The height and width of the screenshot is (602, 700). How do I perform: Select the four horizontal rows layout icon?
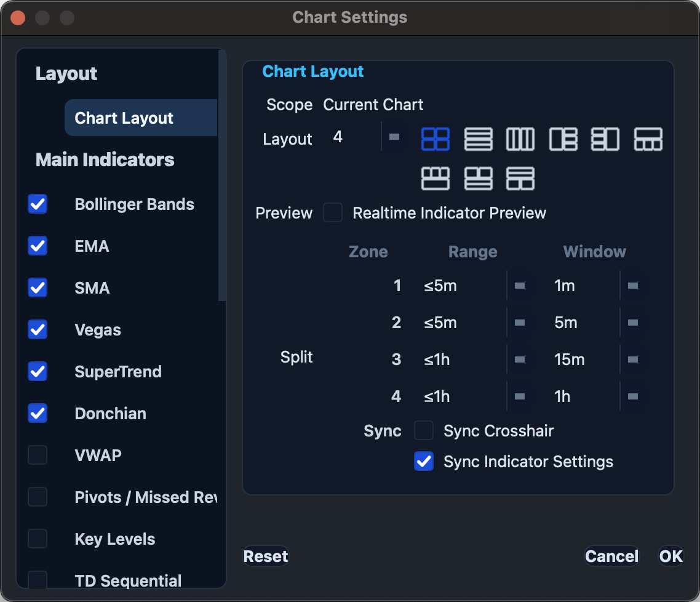[x=478, y=139]
